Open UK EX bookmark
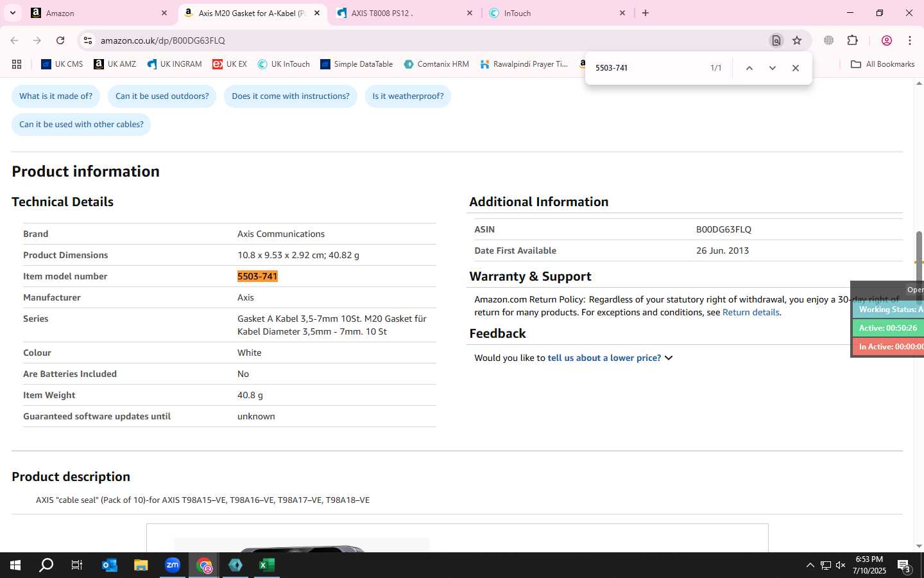The image size is (924, 578). pos(230,64)
